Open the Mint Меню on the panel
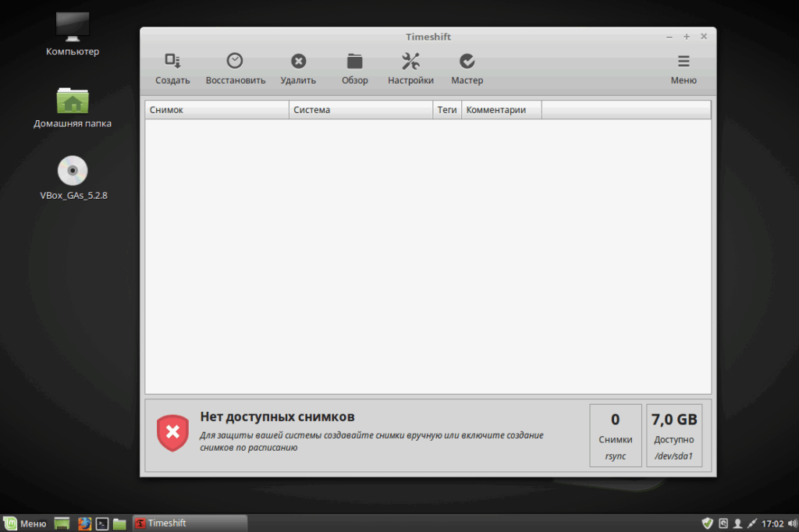The image size is (799, 532). 25,523
